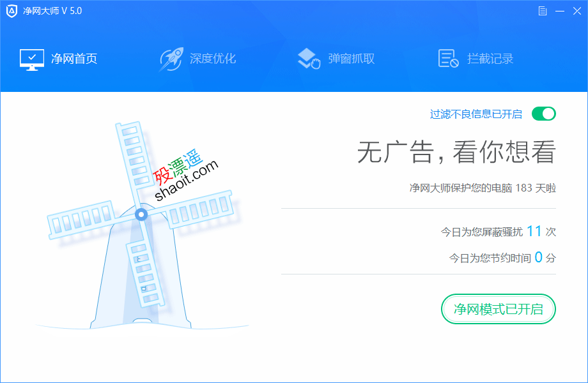Open the main menu document icon
The width and height of the screenshot is (588, 383).
(543, 11)
